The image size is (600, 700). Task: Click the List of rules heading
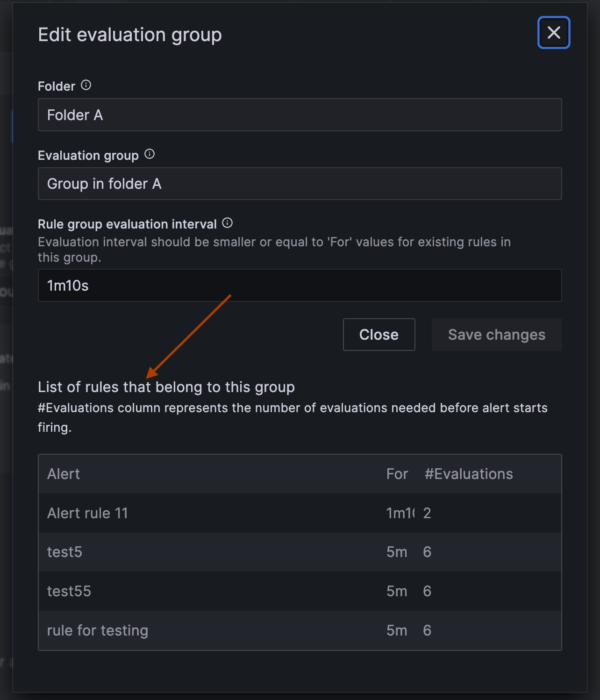166,387
